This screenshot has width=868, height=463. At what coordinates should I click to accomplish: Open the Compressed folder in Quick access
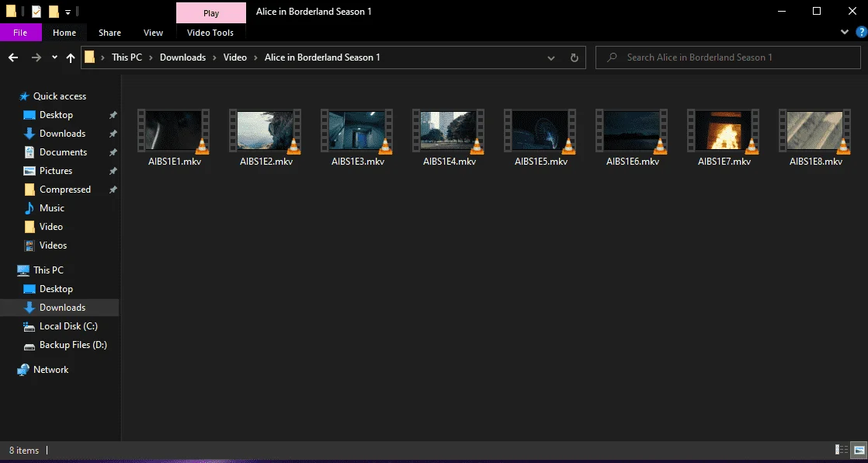64,190
